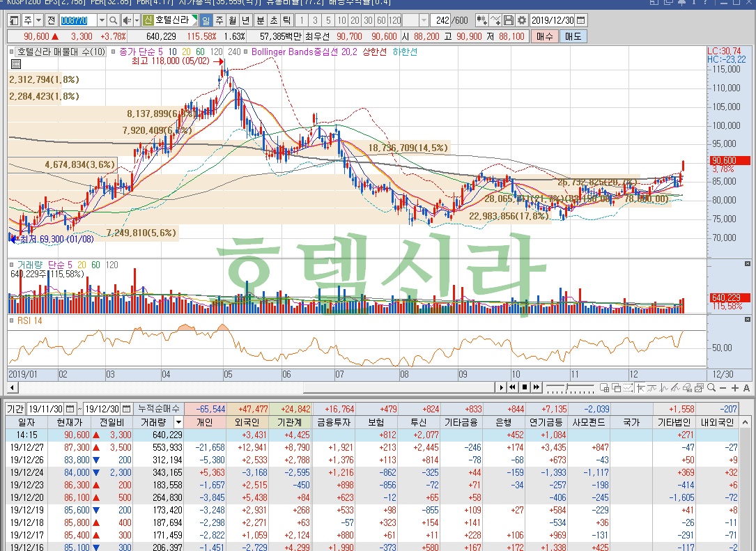Expand the 거래량 indicator label in volume panel
The image size is (756, 551).
point(29,265)
